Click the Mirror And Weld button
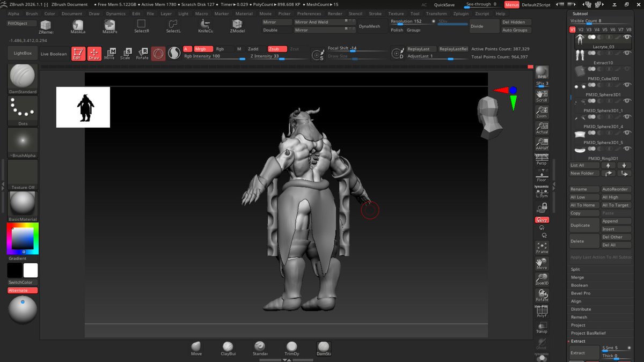 point(324,22)
